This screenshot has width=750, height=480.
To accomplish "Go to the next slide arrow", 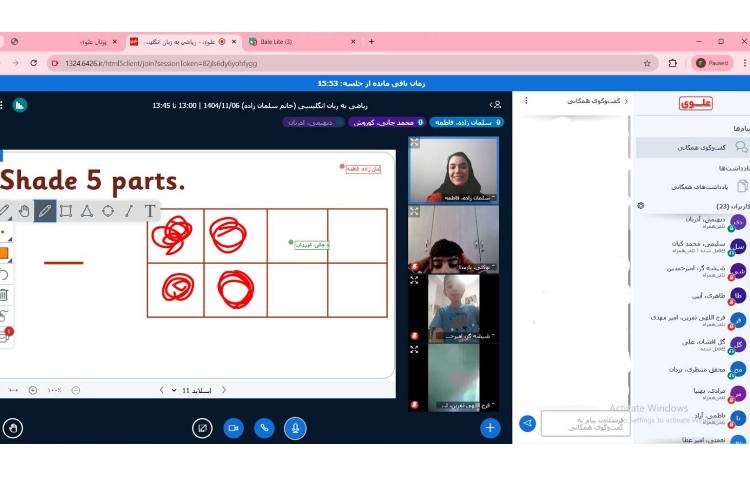I will coord(161,390).
